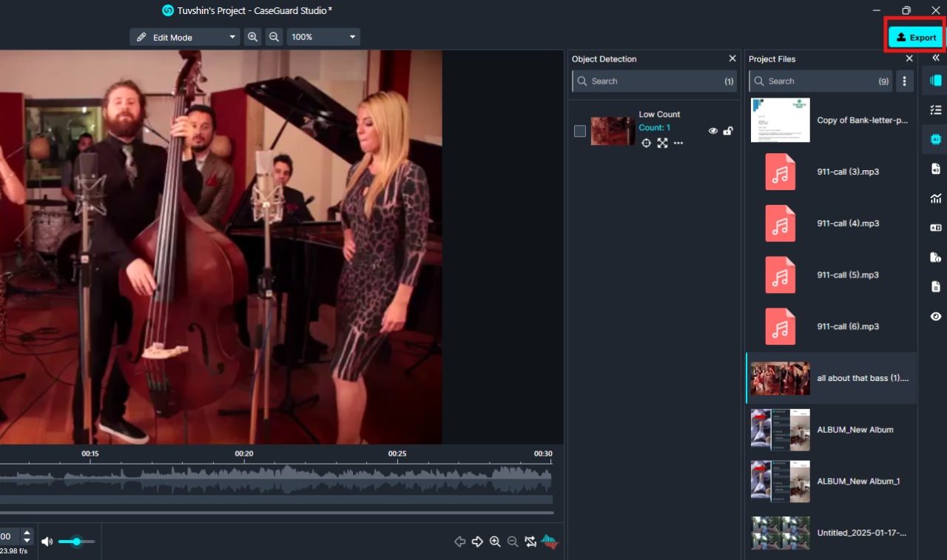Toggle the colored waveform icon

[x=550, y=542]
